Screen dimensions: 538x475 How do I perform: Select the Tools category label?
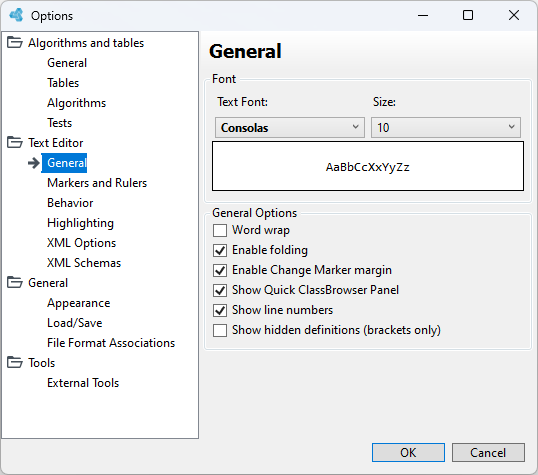coord(42,363)
